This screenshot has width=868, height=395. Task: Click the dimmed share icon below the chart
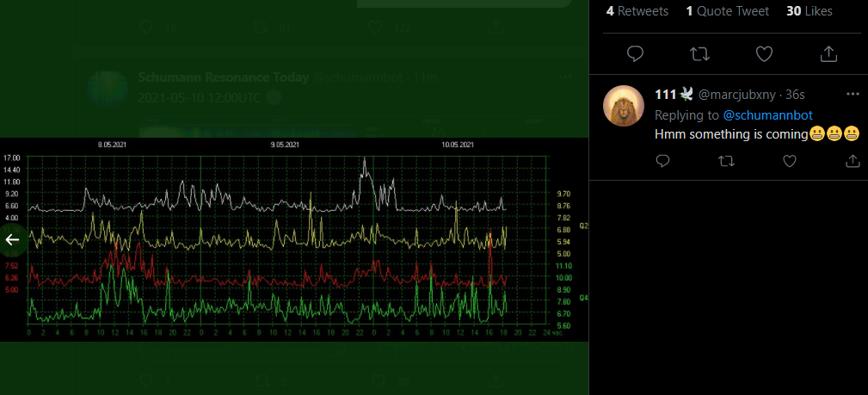pos(496,380)
